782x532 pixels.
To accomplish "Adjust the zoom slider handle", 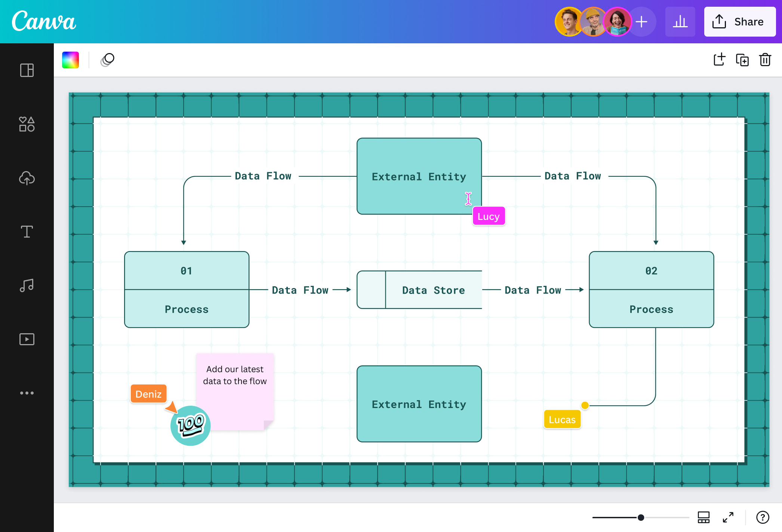I will tap(641, 517).
